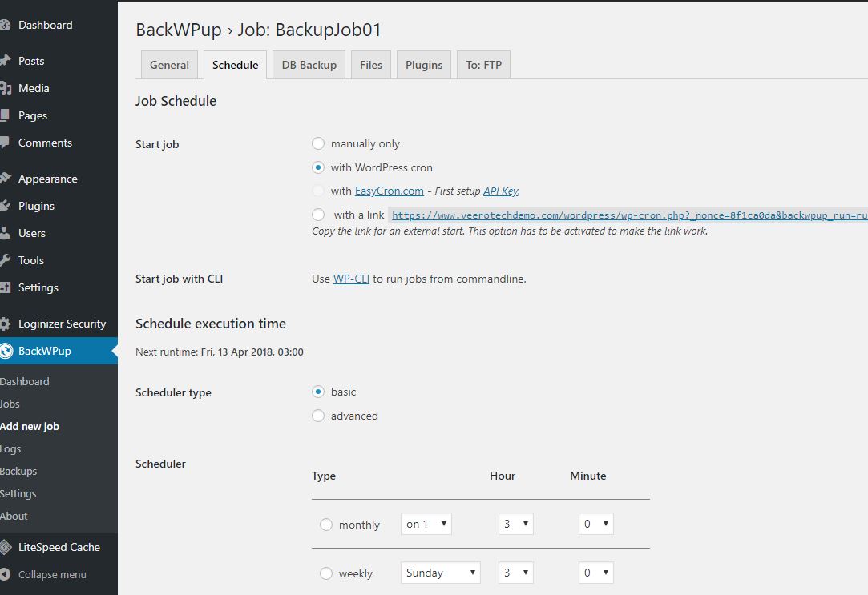Open the Tools menu item
Image resolution: width=868 pixels, height=595 pixels.
pyautogui.click(x=31, y=260)
